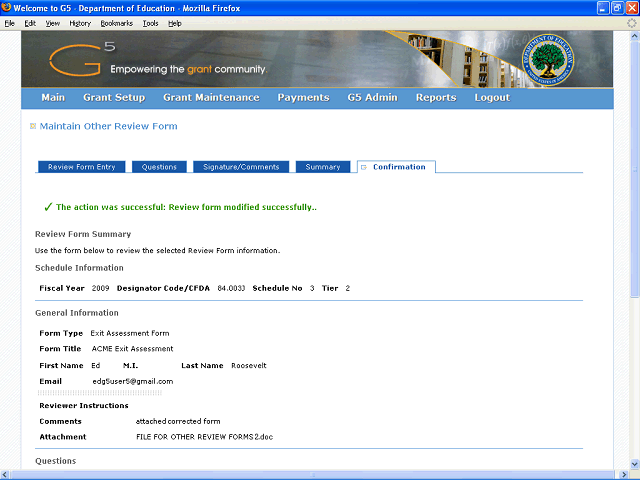Click the right arrow of horizontal scrollbar
Viewport: 640px width, 480px height.
(x=624, y=475)
